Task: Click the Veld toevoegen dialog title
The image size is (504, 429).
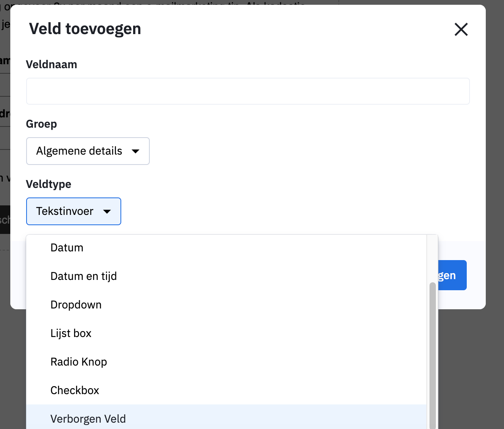Action: (x=85, y=29)
